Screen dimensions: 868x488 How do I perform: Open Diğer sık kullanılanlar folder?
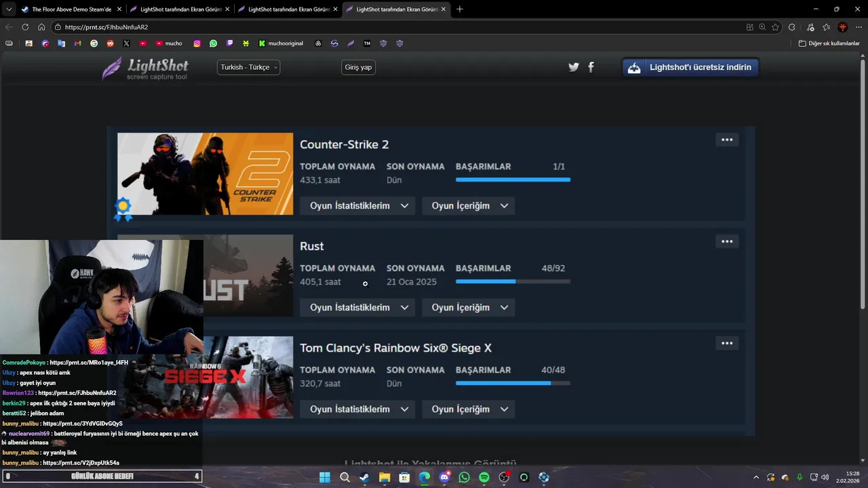829,43
